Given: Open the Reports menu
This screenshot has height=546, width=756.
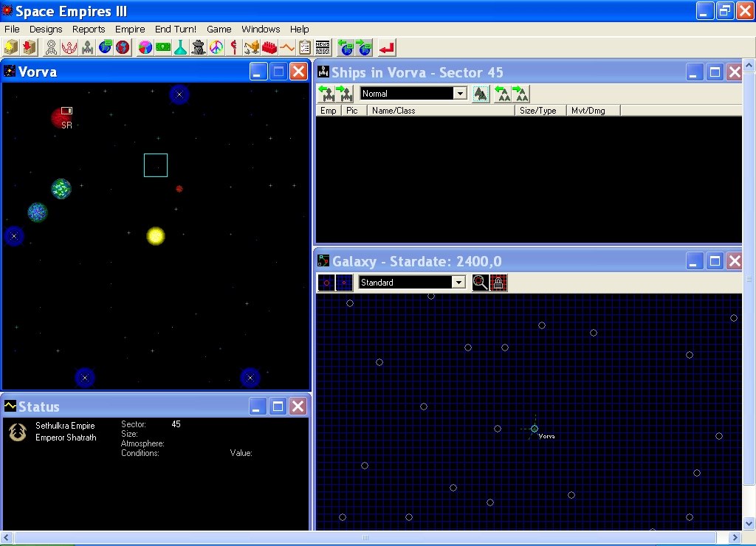Looking at the screenshot, I should 89,29.
